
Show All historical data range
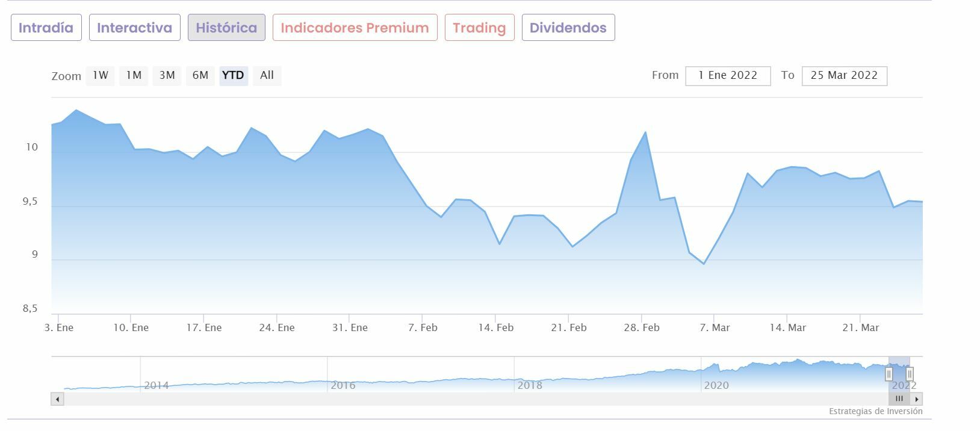[267, 75]
